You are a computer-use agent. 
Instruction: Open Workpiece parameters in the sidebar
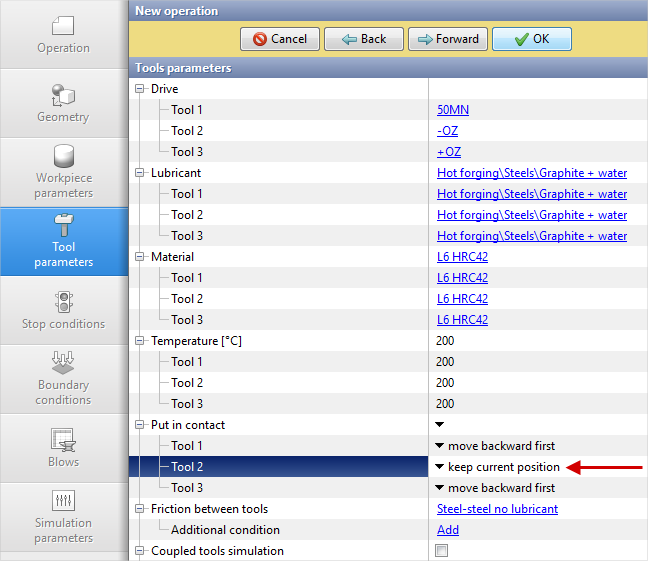click(x=63, y=171)
